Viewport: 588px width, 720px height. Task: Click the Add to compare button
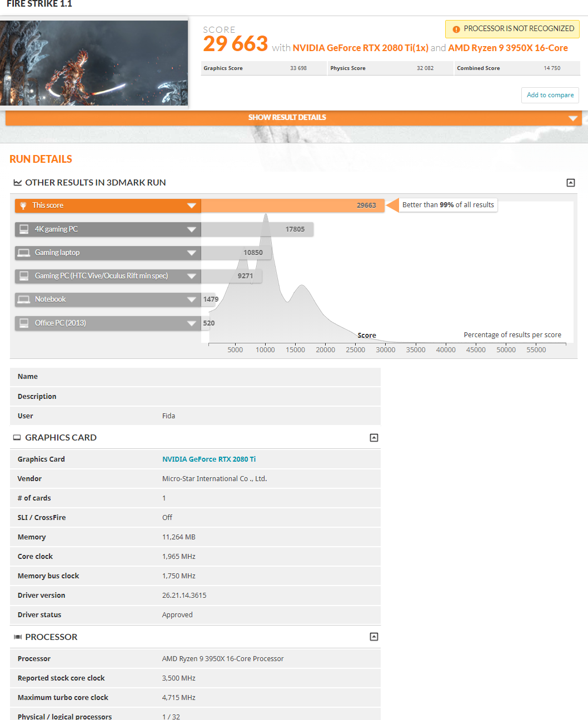pyautogui.click(x=550, y=95)
